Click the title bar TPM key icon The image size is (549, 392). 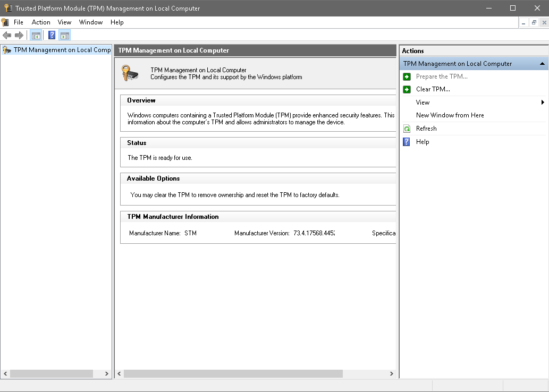[x=8, y=7]
